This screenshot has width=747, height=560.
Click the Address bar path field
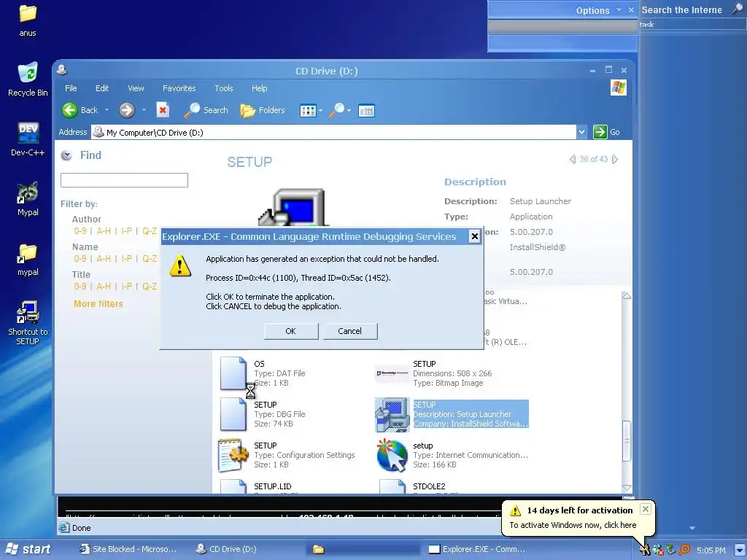tap(333, 132)
